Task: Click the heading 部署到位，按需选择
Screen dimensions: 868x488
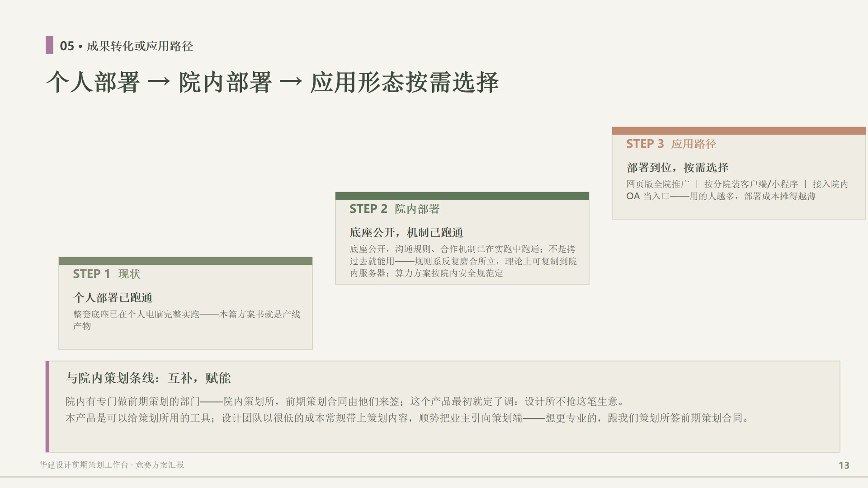Action: 677,167
